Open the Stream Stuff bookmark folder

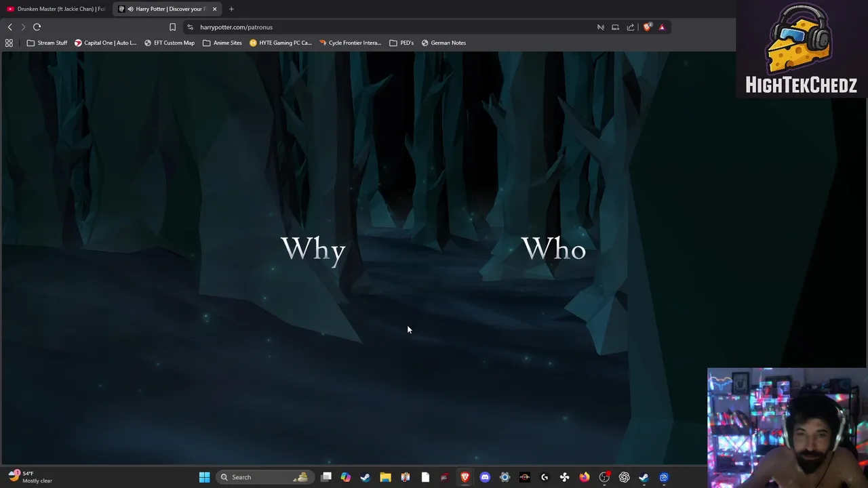(x=47, y=43)
